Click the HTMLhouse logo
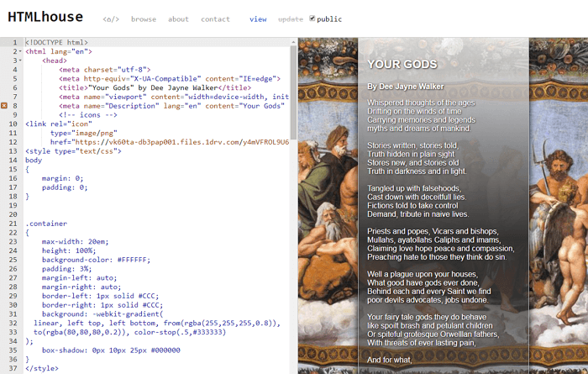This screenshot has width=588, height=374. 45,18
